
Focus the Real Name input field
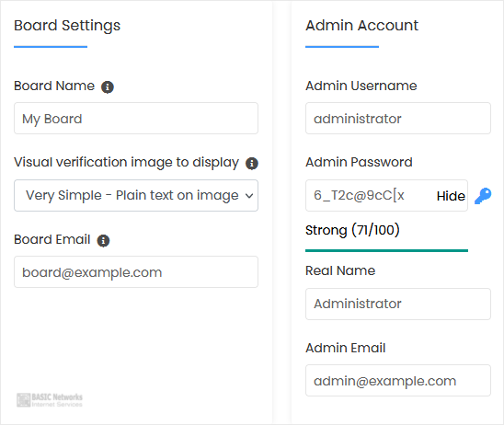tap(398, 304)
